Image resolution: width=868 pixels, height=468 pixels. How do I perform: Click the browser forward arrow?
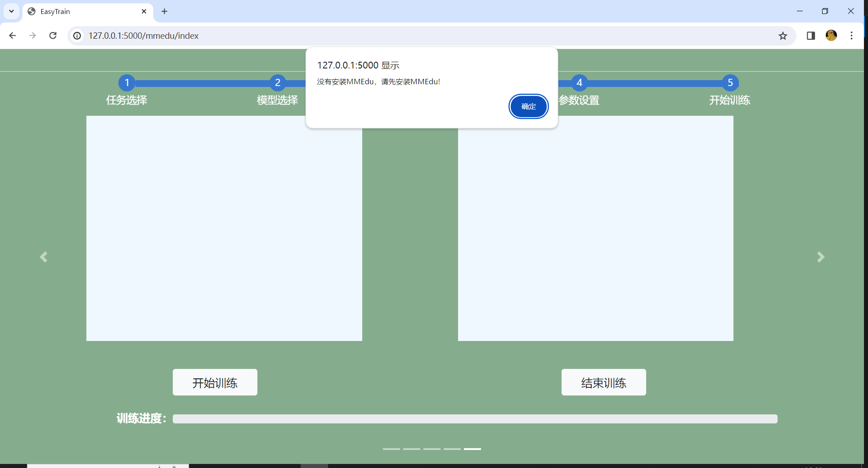click(32, 36)
